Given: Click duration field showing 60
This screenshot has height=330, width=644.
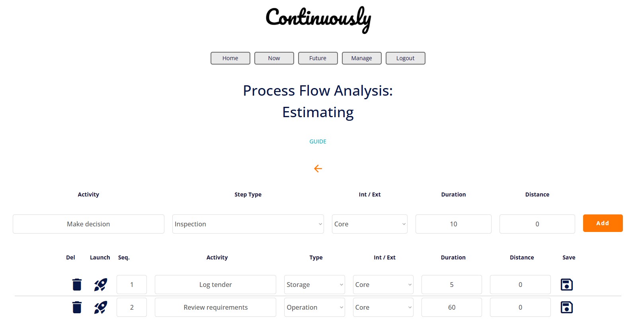Looking at the screenshot, I should (451, 307).
